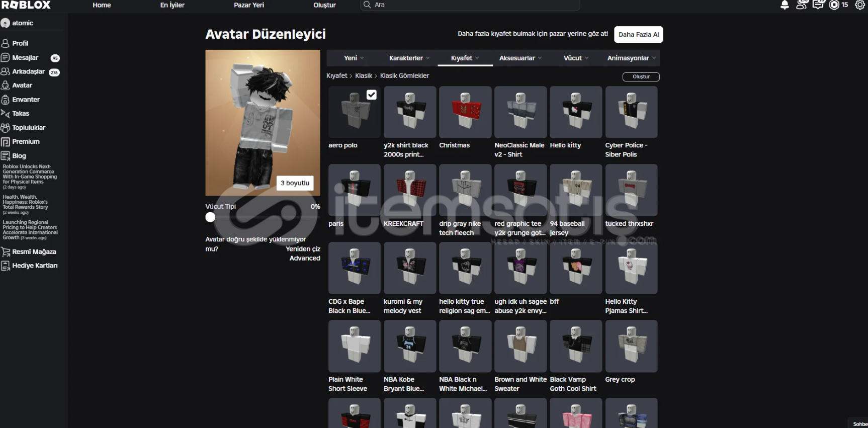Expand the Vücut dropdown tab
Screen dimensions: 868x428
(x=576, y=58)
